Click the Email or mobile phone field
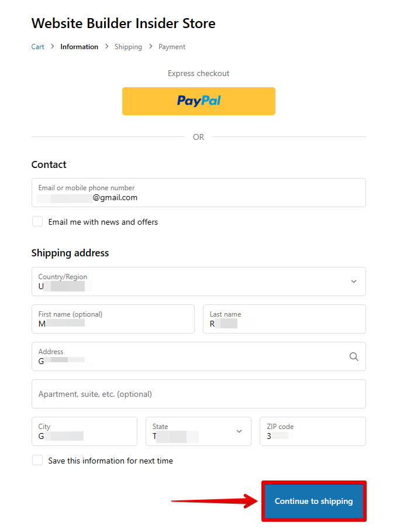The height and width of the screenshot is (532, 400). click(198, 193)
